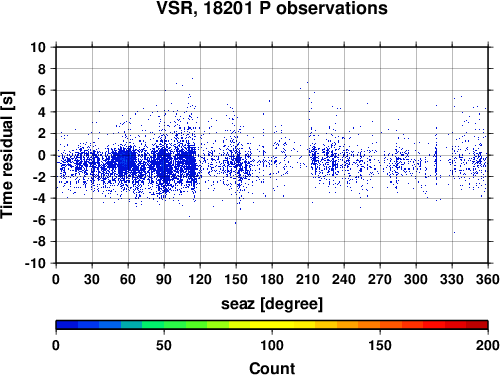The height and width of the screenshot is (375, 500).
Task: Click the colorbar tick label 200
Action: coord(488,345)
